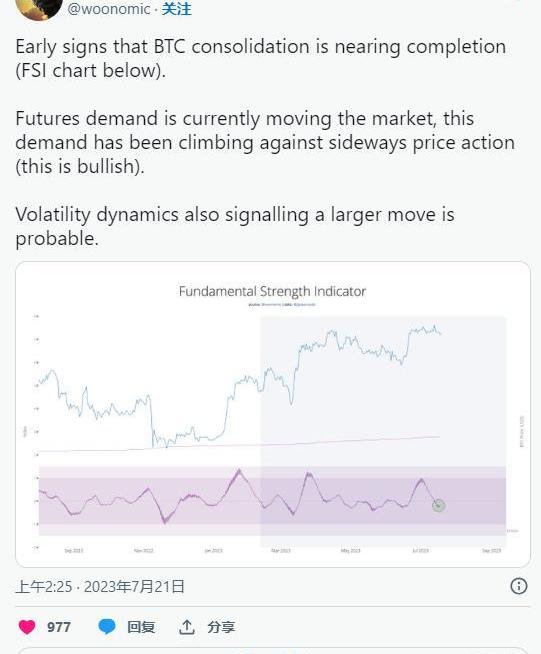The width and height of the screenshot is (541, 654).
Task: Click the Futures demand paragraph text
Action: (265, 142)
